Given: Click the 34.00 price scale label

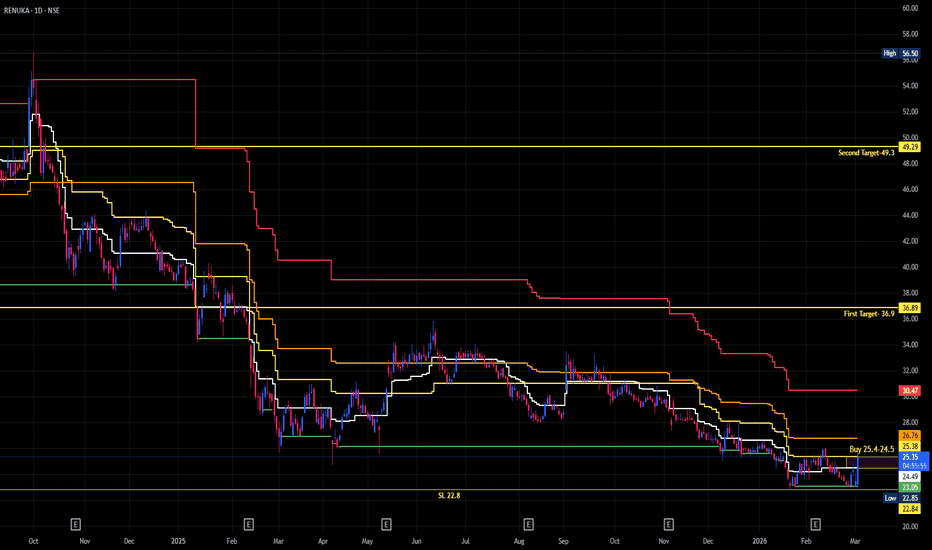Looking at the screenshot, I should click(910, 345).
